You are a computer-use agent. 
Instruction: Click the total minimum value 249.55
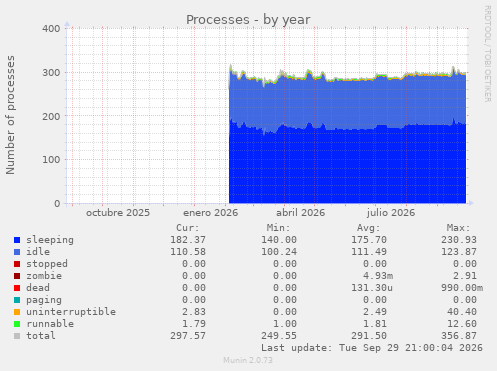coord(279,336)
